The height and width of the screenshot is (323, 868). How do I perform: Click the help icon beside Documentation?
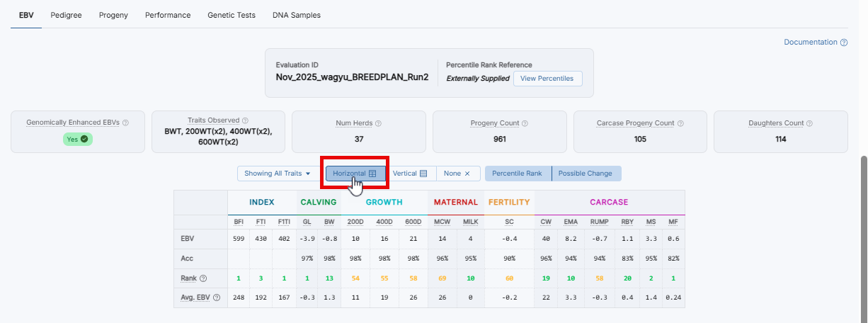point(844,42)
